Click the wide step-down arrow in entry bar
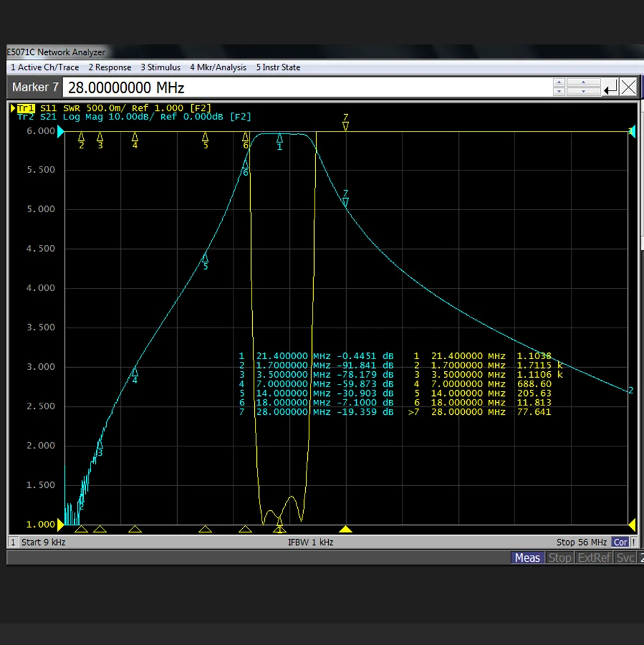The width and height of the screenshot is (644, 645). [x=584, y=92]
